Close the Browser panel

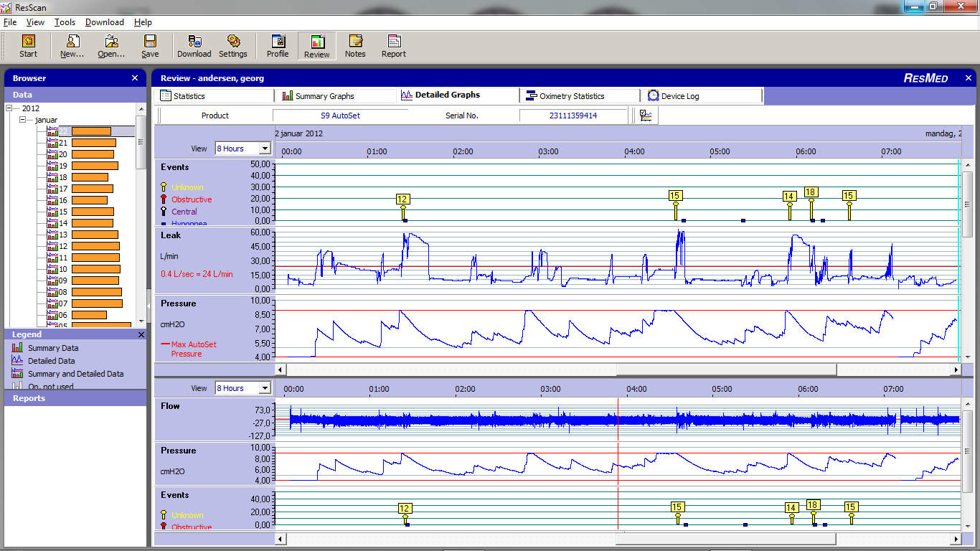point(135,78)
